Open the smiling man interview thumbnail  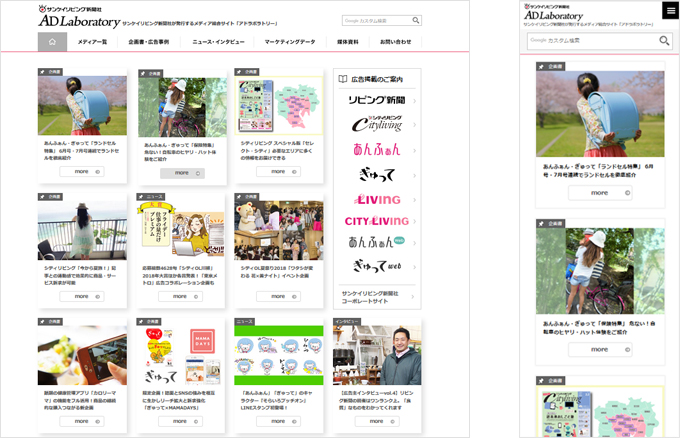(x=377, y=355)
